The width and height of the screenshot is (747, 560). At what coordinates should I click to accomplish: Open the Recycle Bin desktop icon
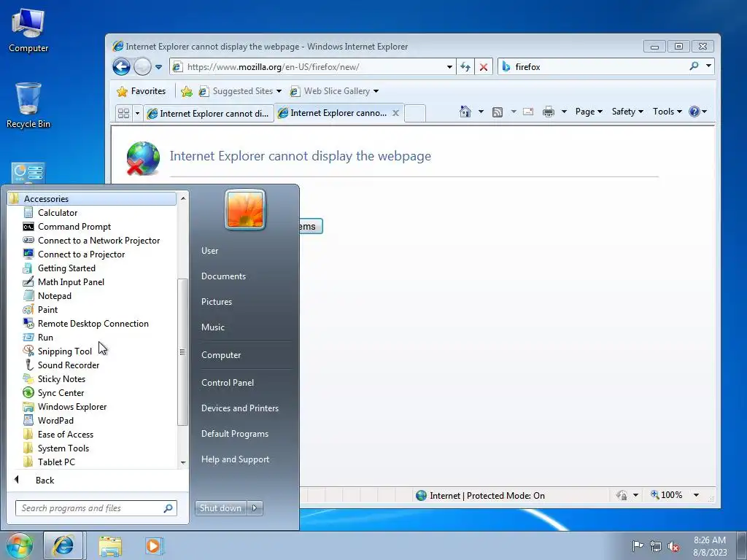tap(28, 105)
